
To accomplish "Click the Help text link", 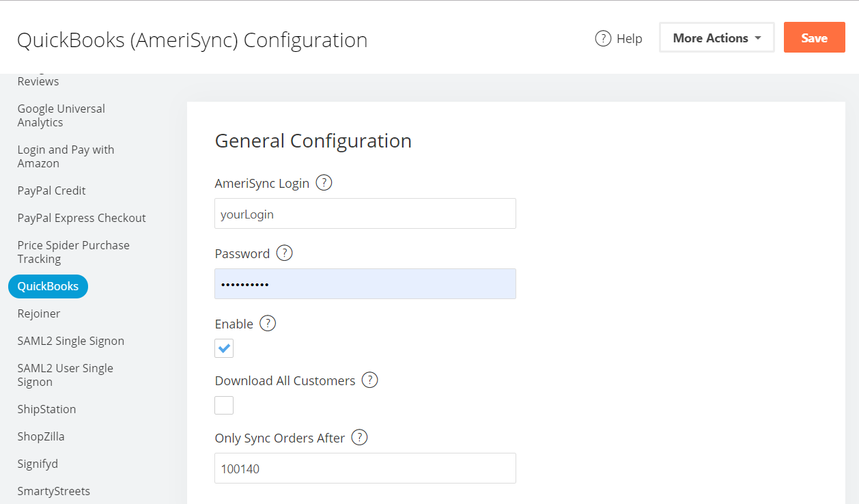I will point(630,39).
